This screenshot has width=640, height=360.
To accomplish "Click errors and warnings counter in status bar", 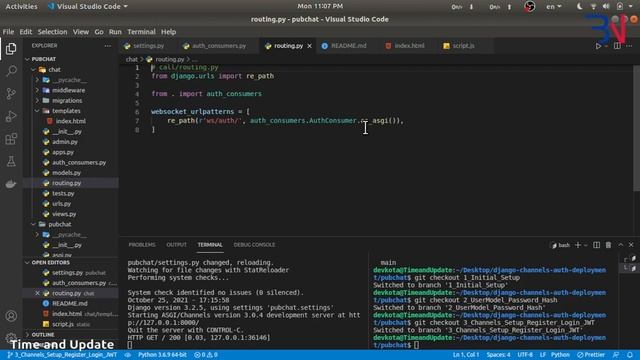I will pyautogui.click(x=206, y=355).
